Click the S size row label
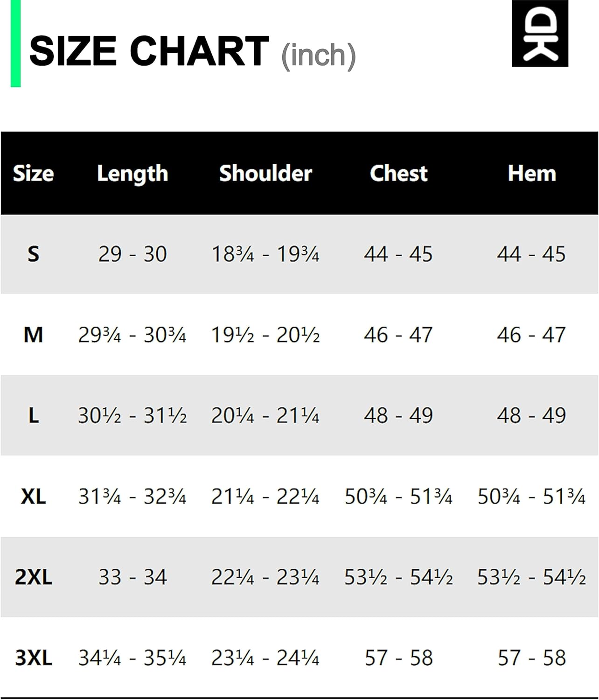The width and height of the screenshot is (599, 700). [x=33, y=254]
